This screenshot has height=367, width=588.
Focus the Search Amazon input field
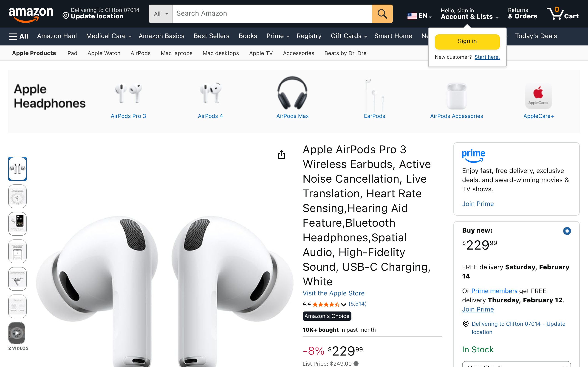[x=272, y=14]
